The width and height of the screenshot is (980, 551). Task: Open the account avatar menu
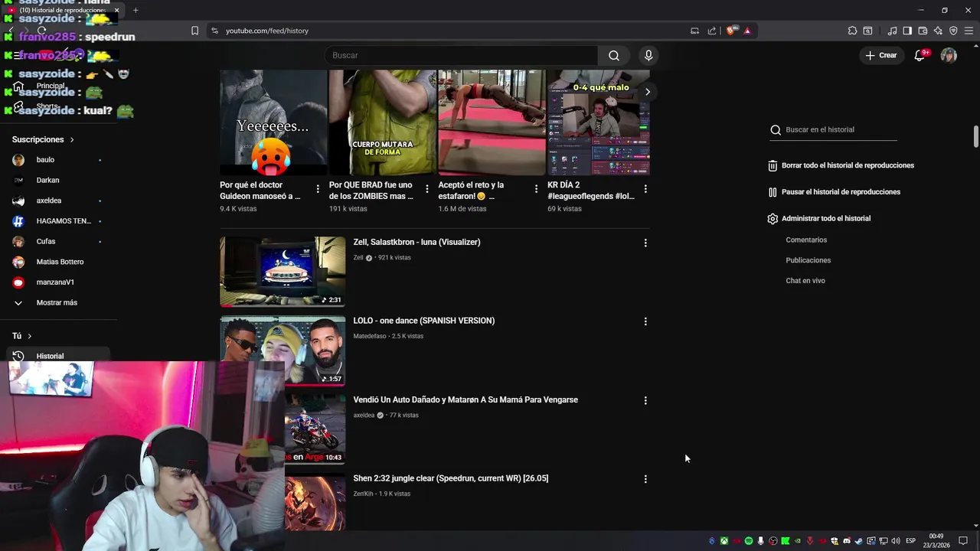coord(949,55)
